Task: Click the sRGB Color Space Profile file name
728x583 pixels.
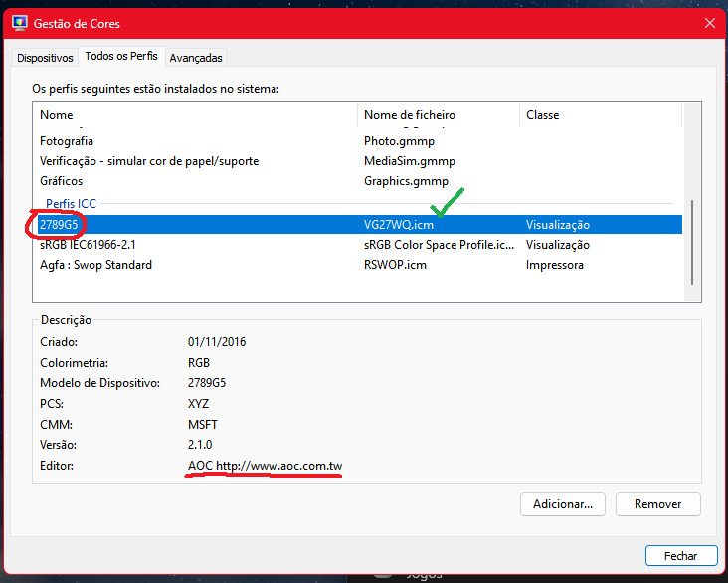Action: point(440,245)
